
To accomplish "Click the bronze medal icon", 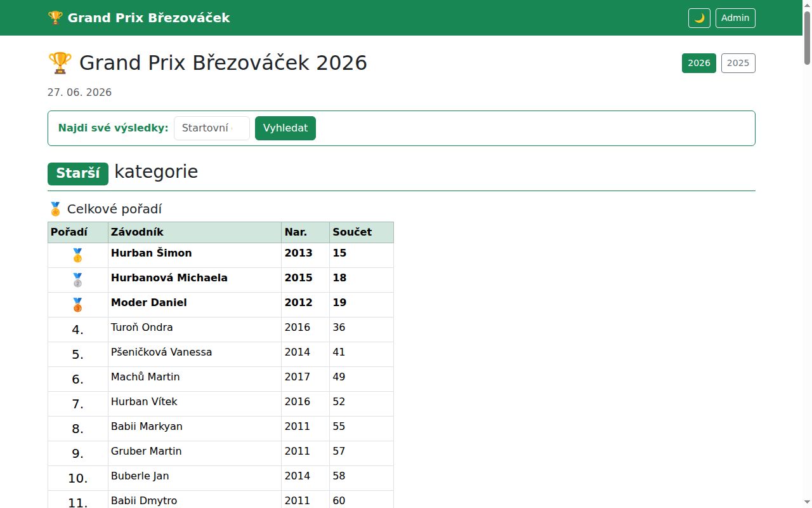I will pyautogui.click(x=77, y=305).
